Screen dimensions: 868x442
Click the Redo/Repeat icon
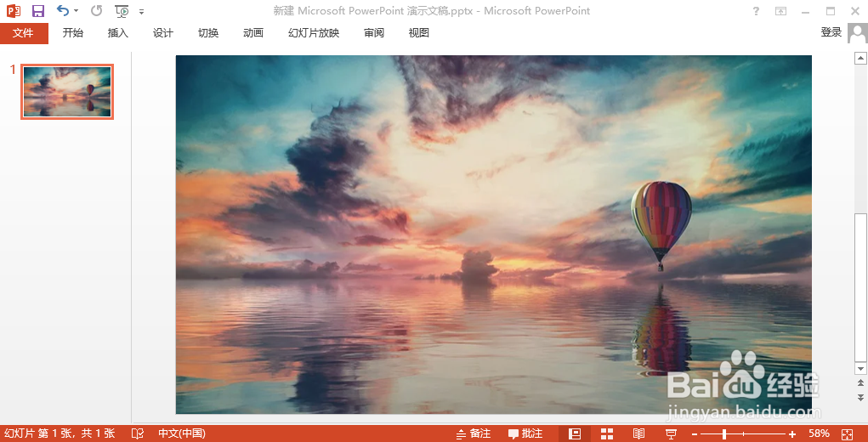coord(96,10)
